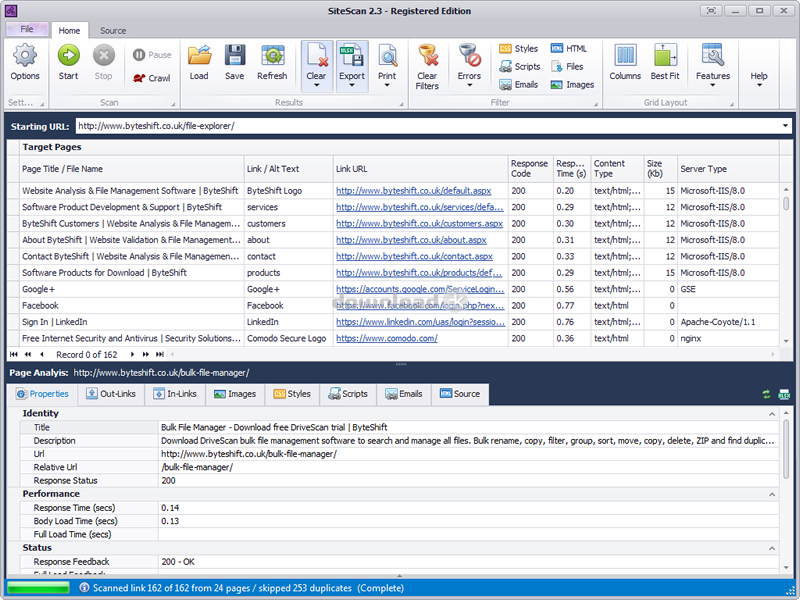Open the Images analysis tab
The width and height of the screenshot is (800, 600).
pos(235,394)
